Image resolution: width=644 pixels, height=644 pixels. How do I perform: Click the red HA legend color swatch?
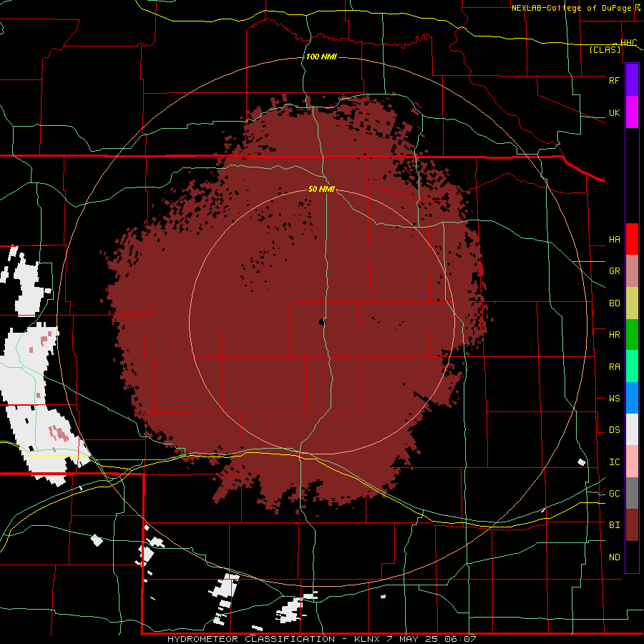(x=632, y=239)
